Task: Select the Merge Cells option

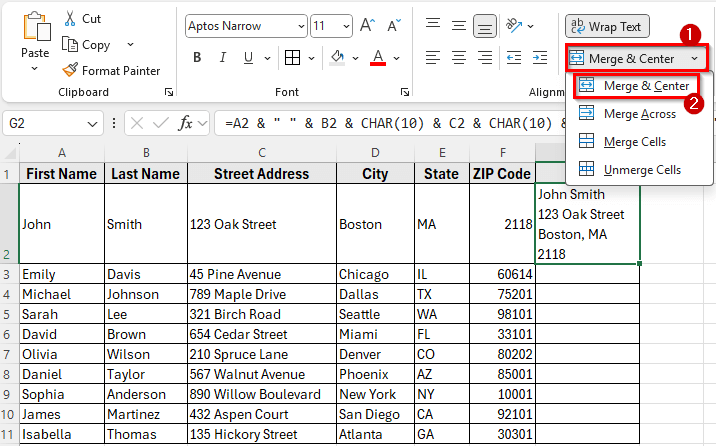Action: [x=634, y=142]
